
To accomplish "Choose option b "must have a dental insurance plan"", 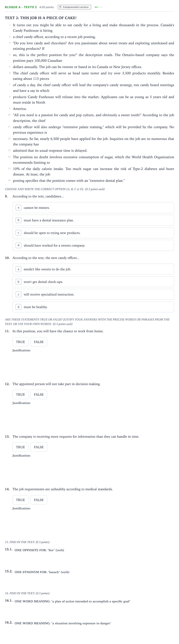I will tap(93, 220).
